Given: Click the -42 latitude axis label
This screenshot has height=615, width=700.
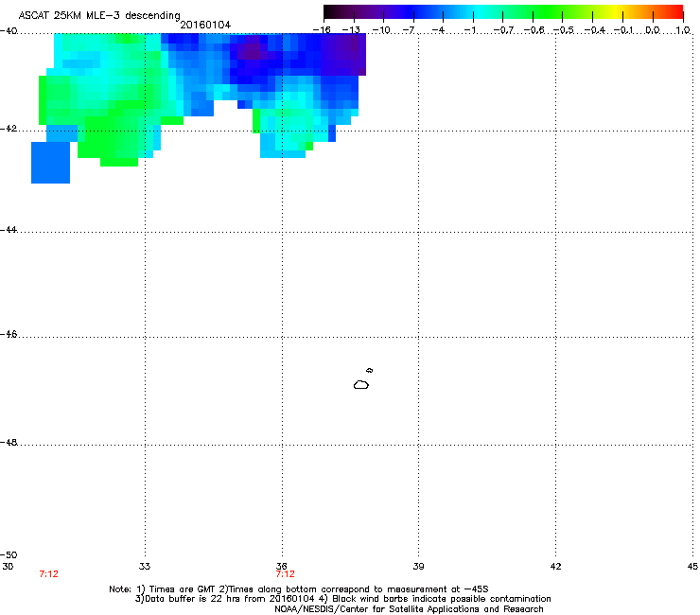Looking at the screenshot, I should 9,128.
